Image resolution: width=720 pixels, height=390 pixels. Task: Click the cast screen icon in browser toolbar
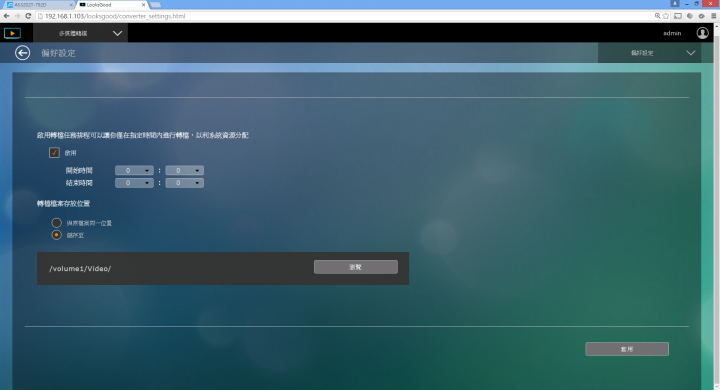pos(678,16)
